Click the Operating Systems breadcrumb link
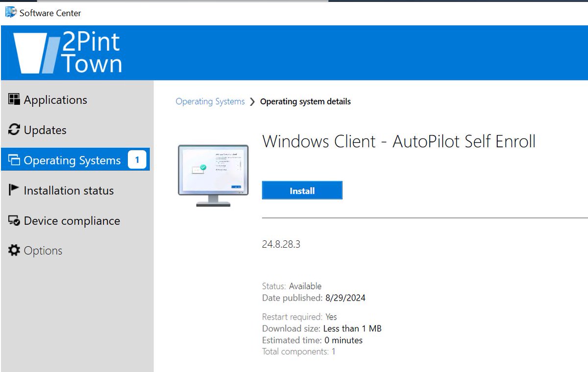Screen dimensions: 588x372 click(210, 101)
